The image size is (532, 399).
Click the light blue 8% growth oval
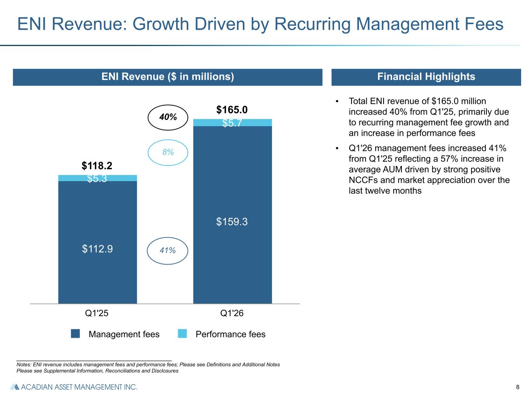point(168,152)
